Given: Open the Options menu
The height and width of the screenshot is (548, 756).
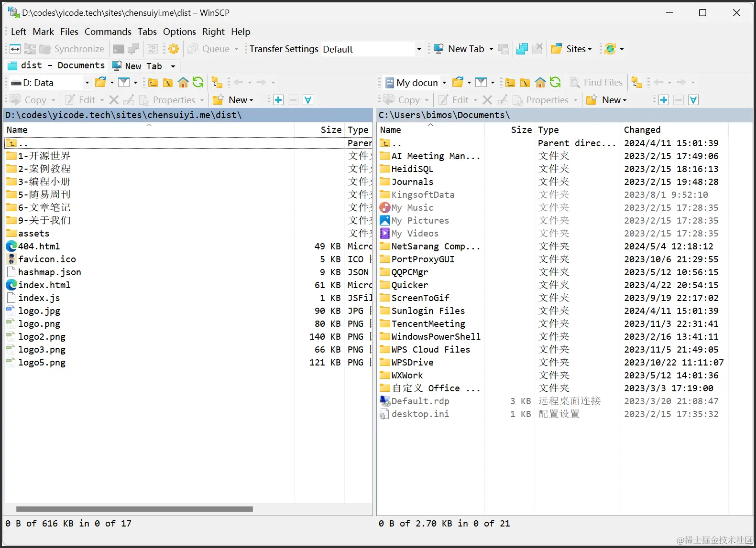Looking at the screenshot, I should [x=179, y=32].
